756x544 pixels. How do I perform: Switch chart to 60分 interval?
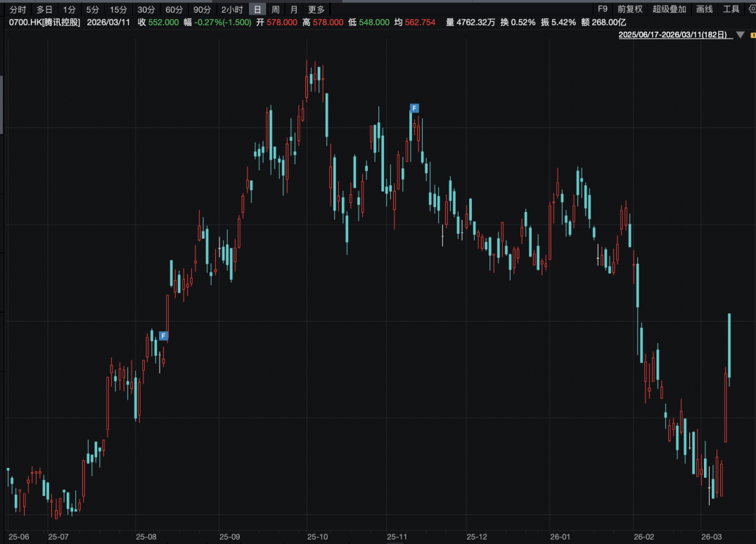pyautogui.click(x=174, y=9)
